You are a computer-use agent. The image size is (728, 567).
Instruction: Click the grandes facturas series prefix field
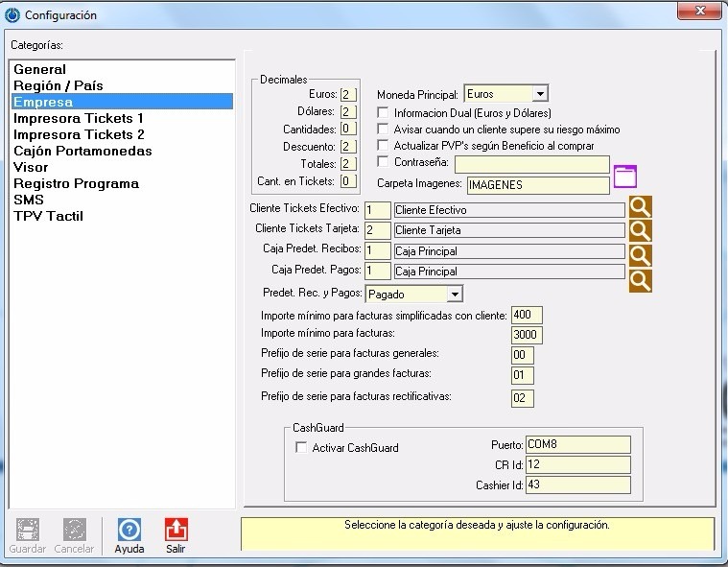(x=523, y=375)
